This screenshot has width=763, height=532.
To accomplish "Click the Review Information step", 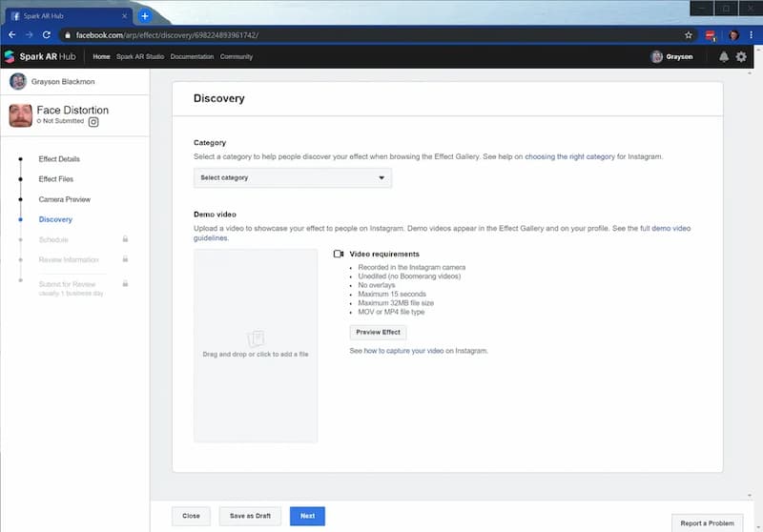I will pos(69,259).
